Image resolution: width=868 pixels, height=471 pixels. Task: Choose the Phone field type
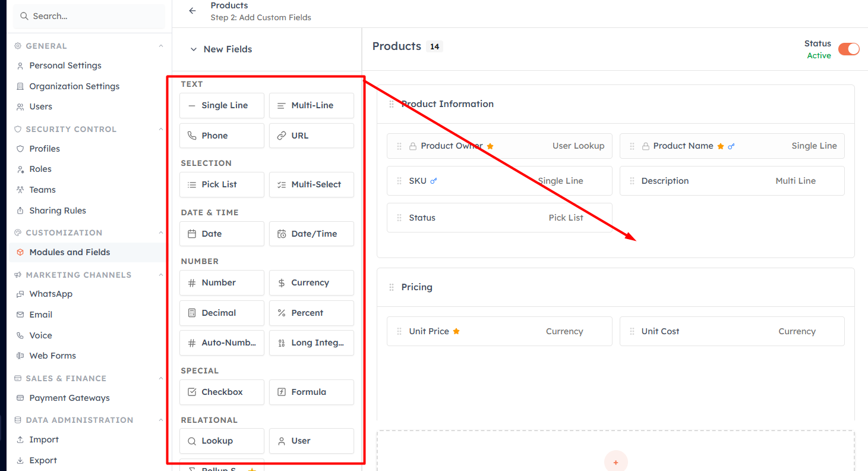(x=222, y=136)
